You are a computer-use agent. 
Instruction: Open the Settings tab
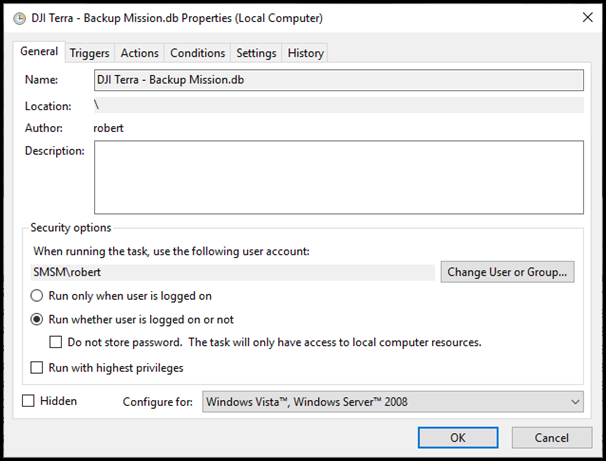pyautogui.click(x=256, y=53)
